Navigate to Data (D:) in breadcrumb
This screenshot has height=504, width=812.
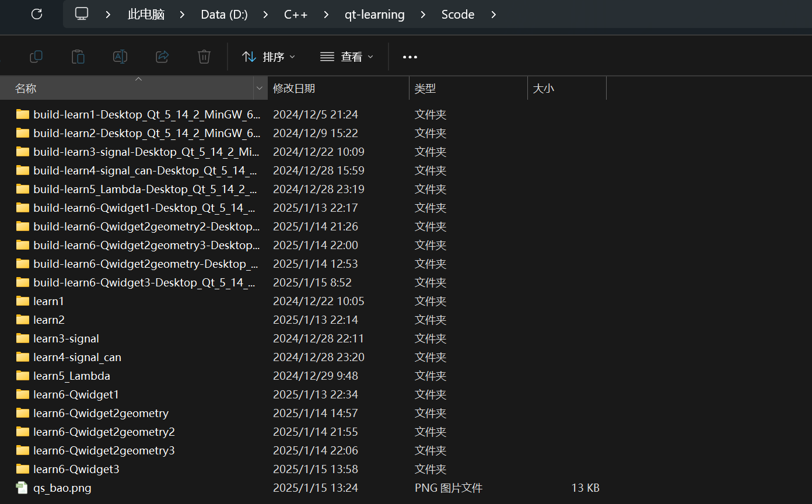coord(224,15)
